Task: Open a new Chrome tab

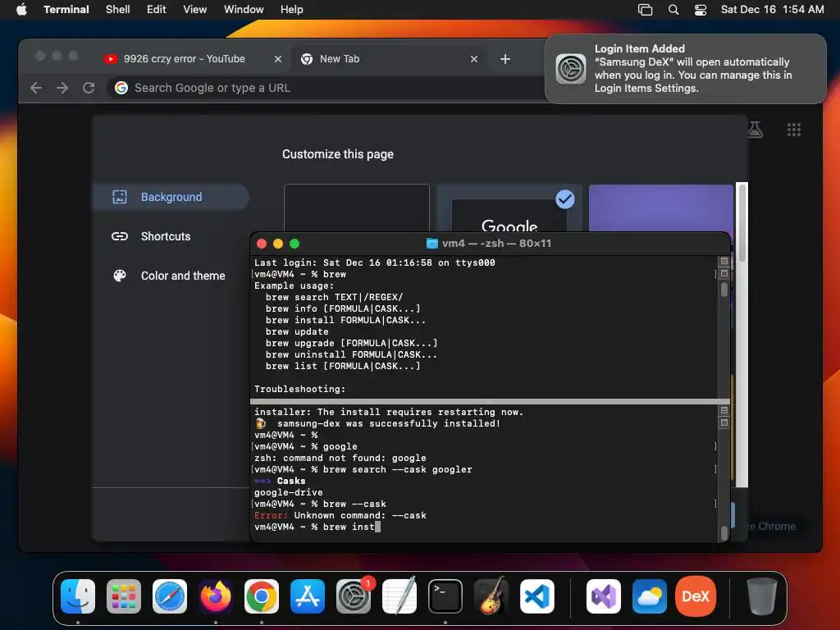Action: coord(504,59)
